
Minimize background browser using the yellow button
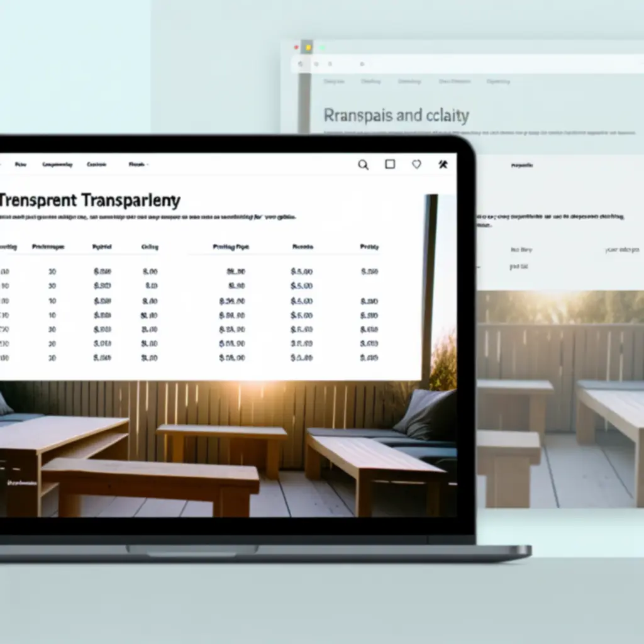pyautogui.click(x=308, y=47)
